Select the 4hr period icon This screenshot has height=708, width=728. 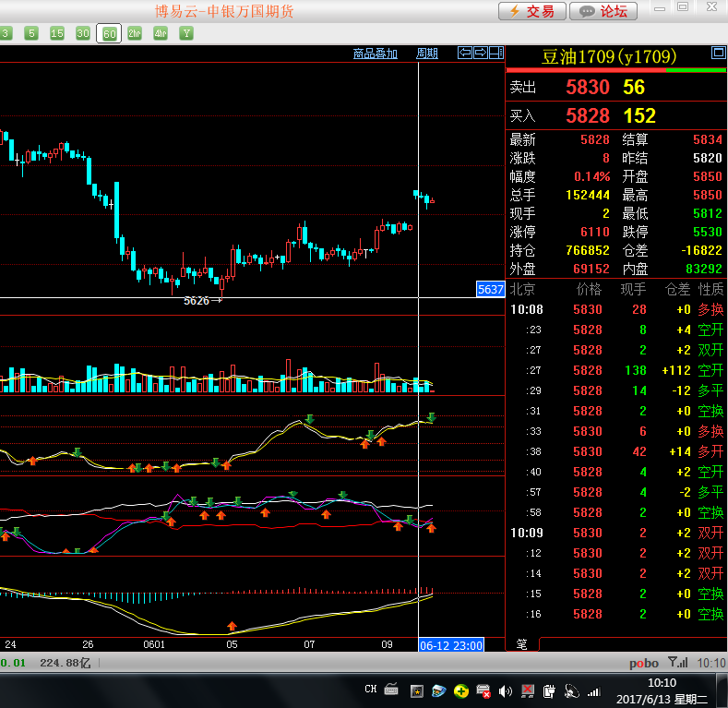point(161,33)
